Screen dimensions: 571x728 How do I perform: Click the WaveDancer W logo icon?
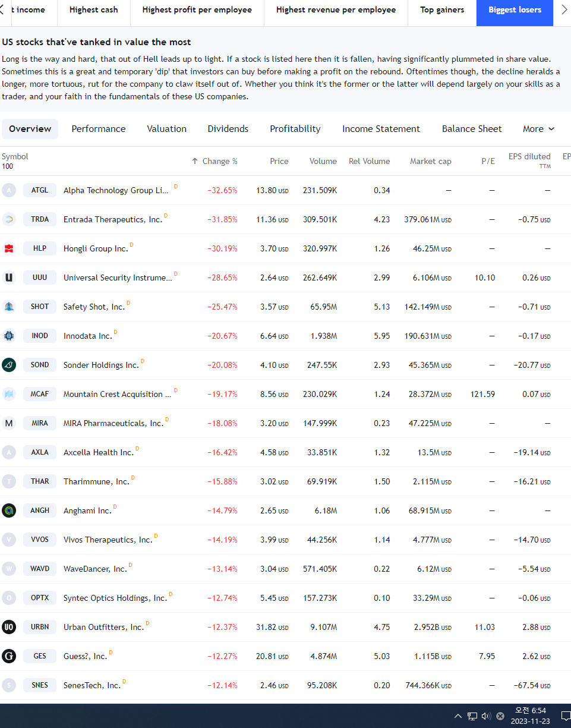(8, 569)
